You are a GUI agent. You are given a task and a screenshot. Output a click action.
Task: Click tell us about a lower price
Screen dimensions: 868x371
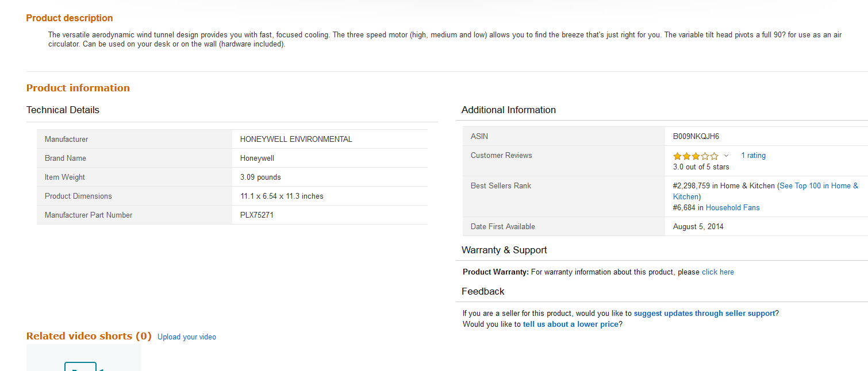(x=570, y=324)
